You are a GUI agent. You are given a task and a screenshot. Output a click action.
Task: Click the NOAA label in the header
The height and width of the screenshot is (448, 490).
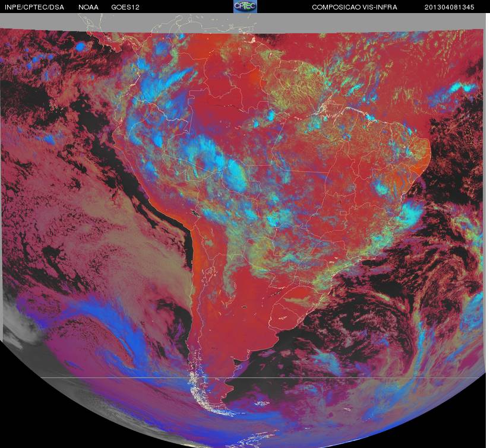(88, 7)
